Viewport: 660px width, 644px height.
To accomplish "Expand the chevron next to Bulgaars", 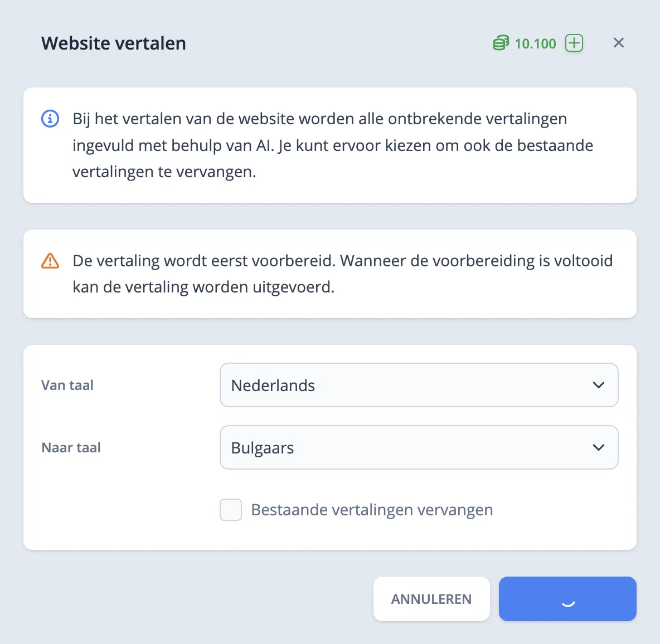I will pyautogui.click(x=599, y=447).
